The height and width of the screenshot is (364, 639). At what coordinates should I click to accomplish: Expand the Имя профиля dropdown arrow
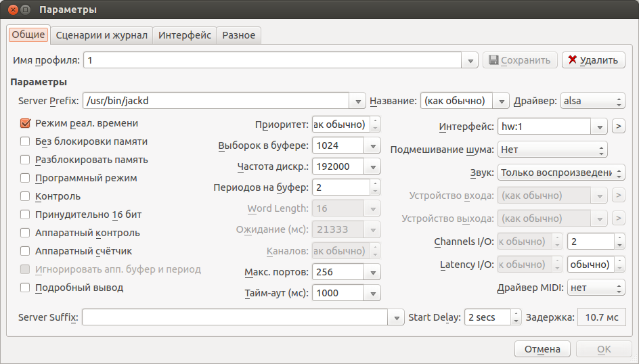pos(470,60)
